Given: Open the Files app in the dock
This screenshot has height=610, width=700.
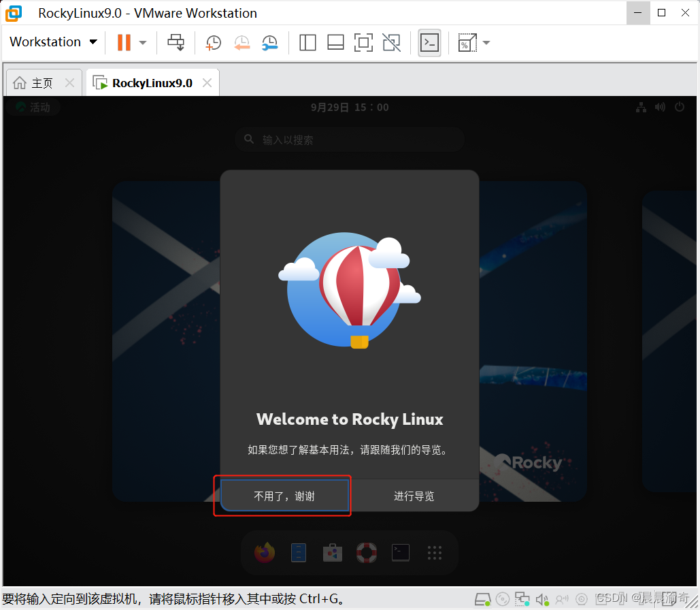Looking at the screenshot, I should click(x=299, y=553).
